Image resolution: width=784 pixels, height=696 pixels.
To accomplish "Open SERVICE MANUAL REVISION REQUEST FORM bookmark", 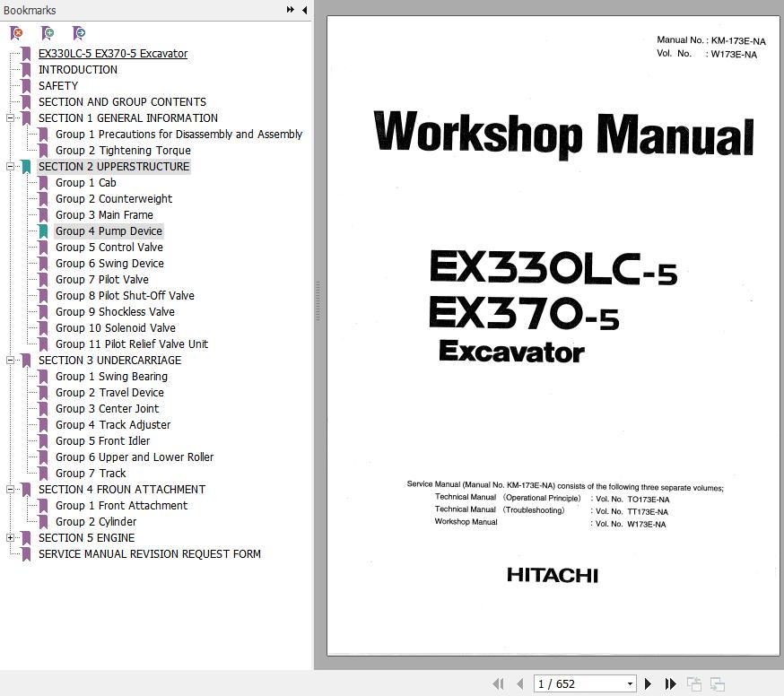I will (150, 554).
